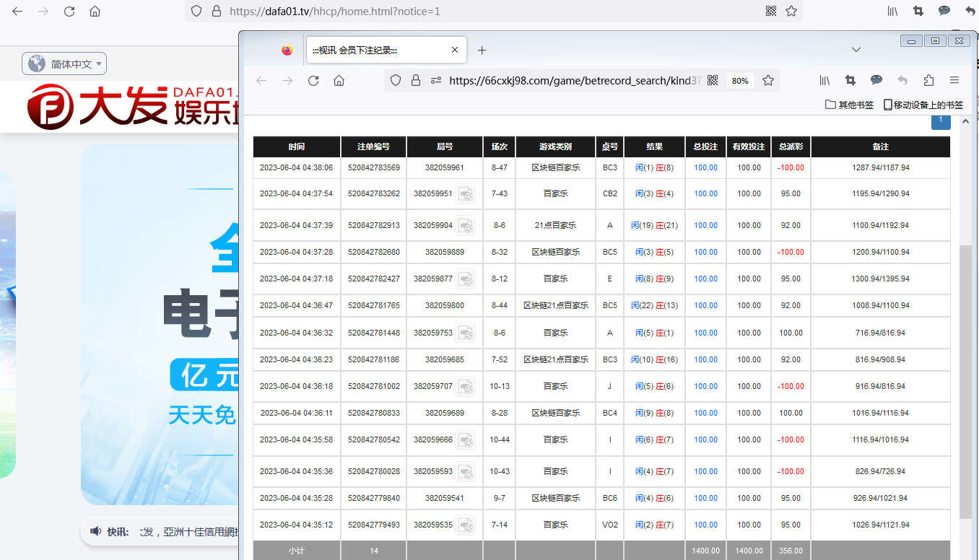Open video replay icon for round 382059593
The height and width of the screenshot is (560, 979).
(x=466, y=472)
